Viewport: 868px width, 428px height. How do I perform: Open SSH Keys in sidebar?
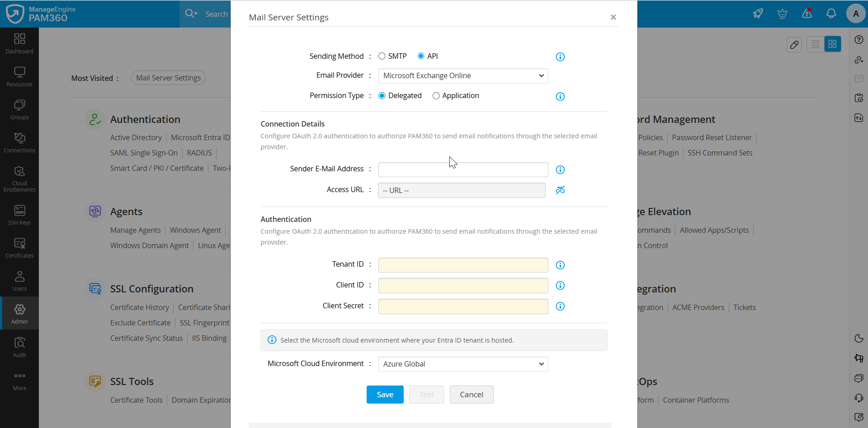[19, 215]
